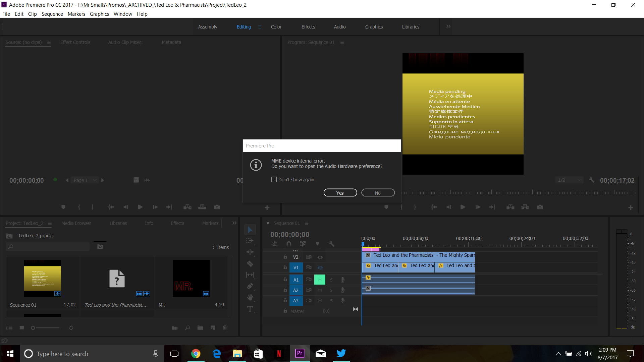Select the Hand tool
Screen dimensions: 644x362
coord(250,297)
